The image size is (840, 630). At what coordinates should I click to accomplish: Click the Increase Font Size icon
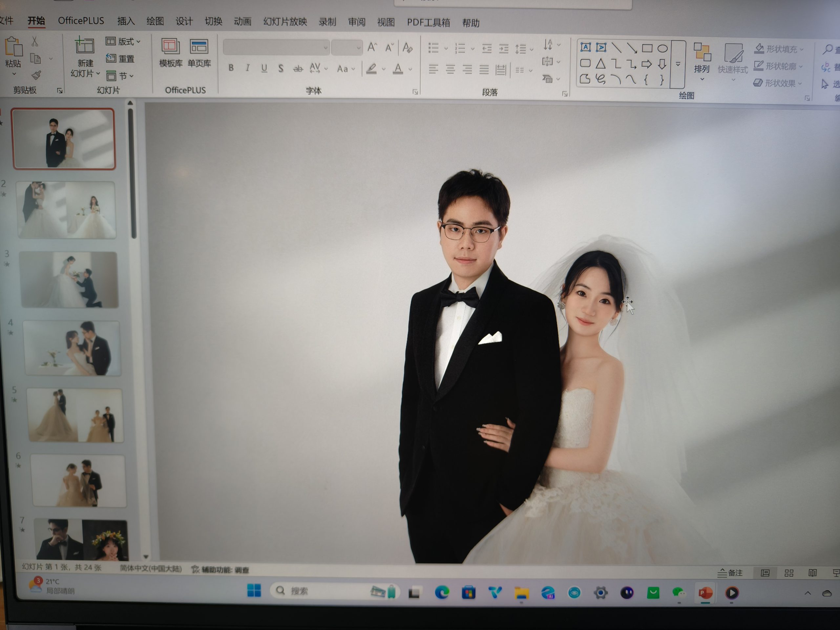pyautogui.click(x=372, y=48)
